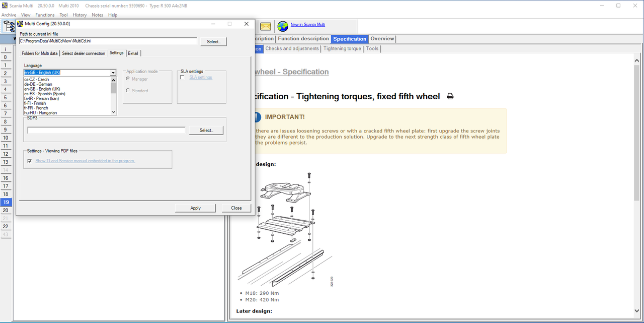Select the Manager application mode radio
This screenshot has width=644, height=323.
[x=128, y=79]
